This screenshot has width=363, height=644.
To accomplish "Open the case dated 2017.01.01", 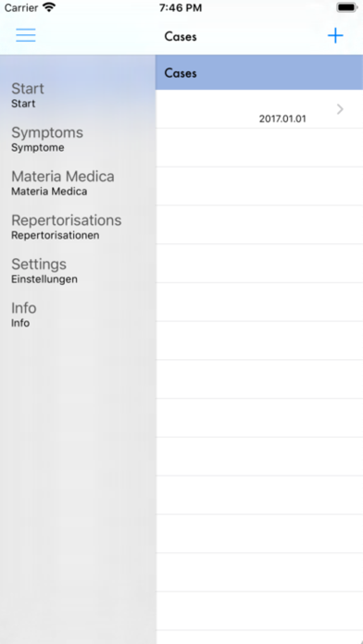I will (259, 109).
